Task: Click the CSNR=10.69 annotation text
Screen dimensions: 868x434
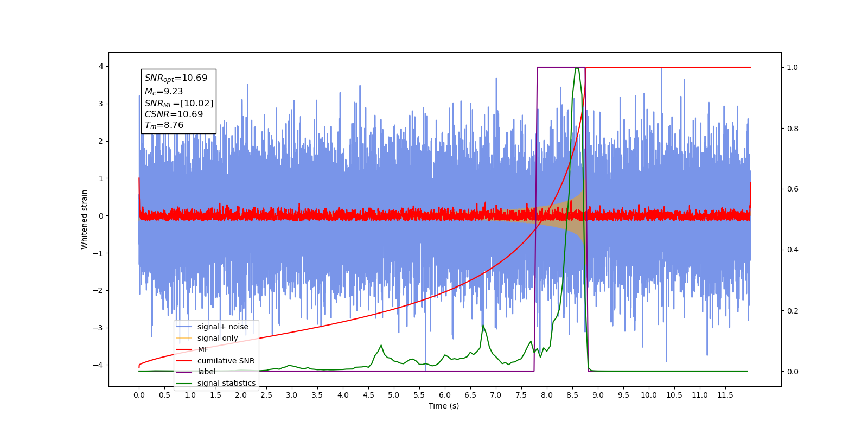Action: pos(174,114)
